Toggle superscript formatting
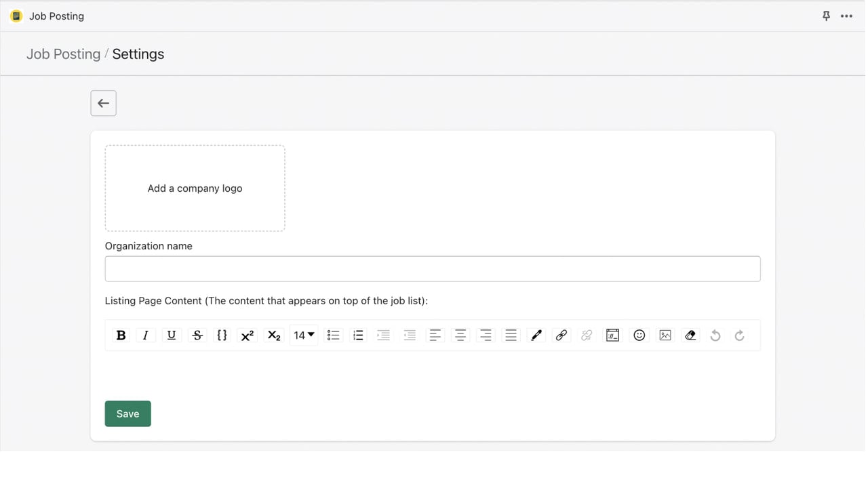 [x=248, y=335]
